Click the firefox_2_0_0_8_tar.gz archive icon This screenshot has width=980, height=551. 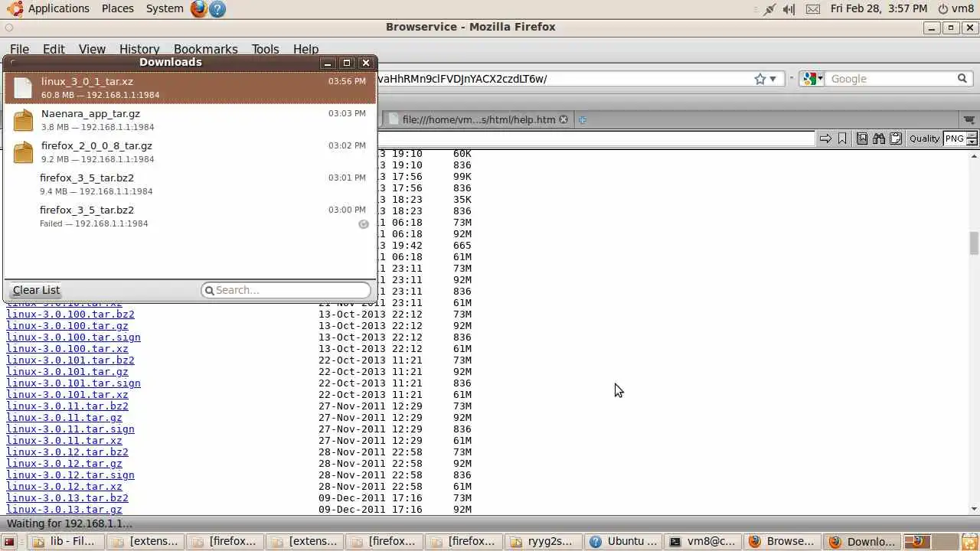point(23,152)
